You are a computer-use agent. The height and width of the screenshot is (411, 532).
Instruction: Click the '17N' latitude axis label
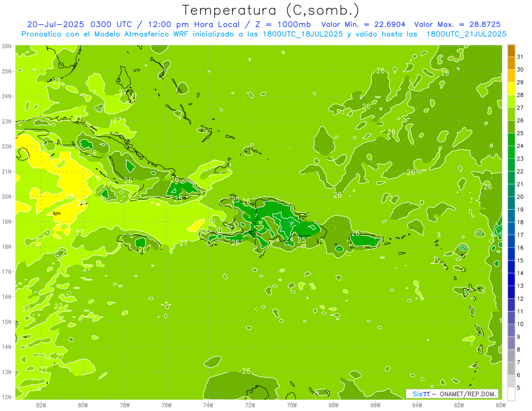(7, 272)
